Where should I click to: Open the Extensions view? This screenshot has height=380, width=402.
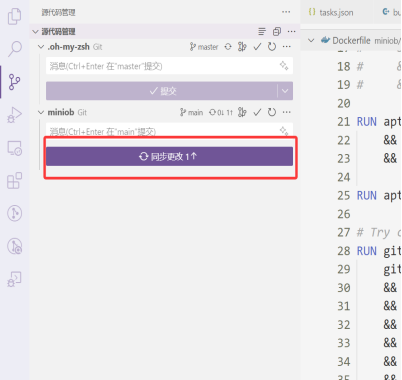14,180
